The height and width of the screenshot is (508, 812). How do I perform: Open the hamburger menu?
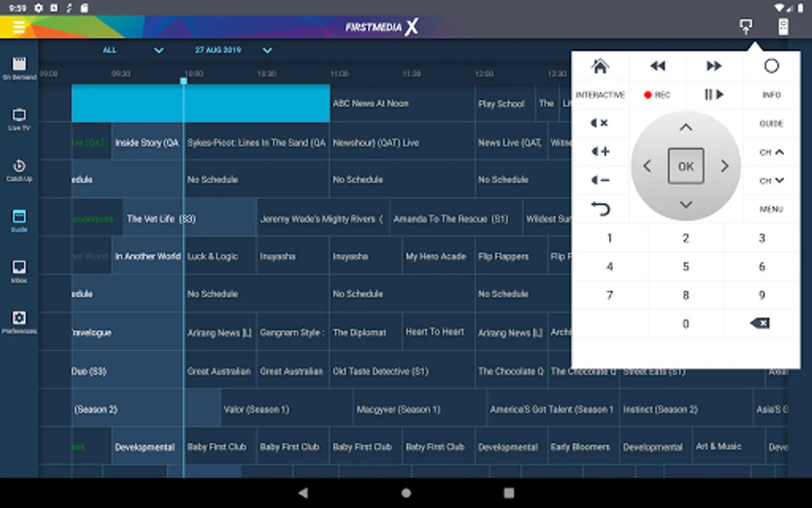click(x=19, y=27)
